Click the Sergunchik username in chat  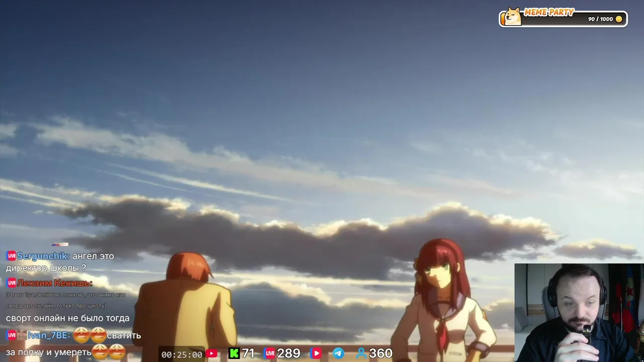click(43, 256)
